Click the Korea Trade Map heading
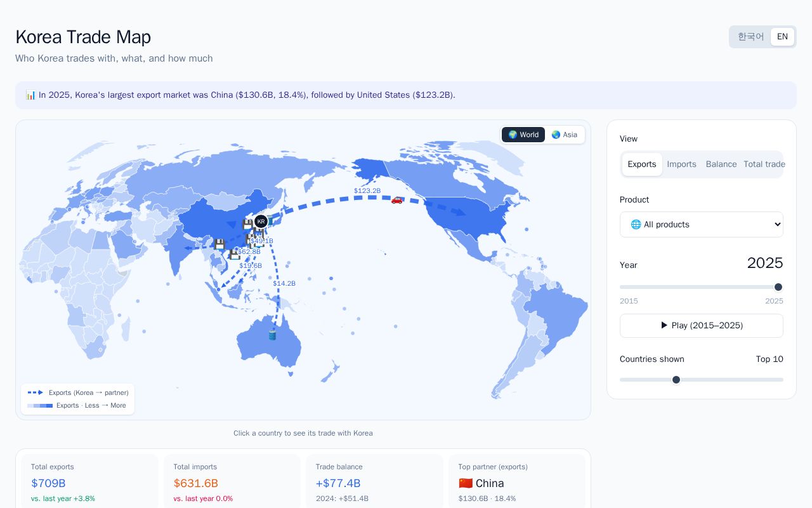Screen dimensions: 812x508 [x=83, y=37]
